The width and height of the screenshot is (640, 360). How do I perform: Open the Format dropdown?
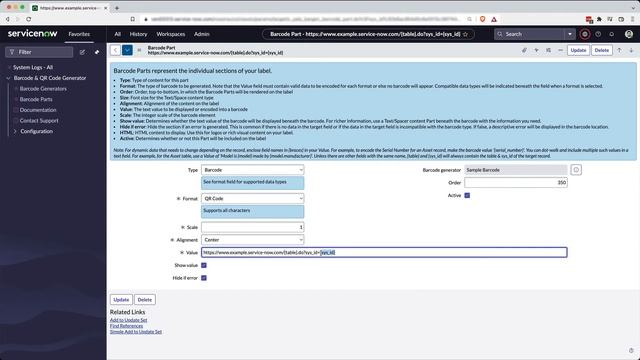coord(253,198)
